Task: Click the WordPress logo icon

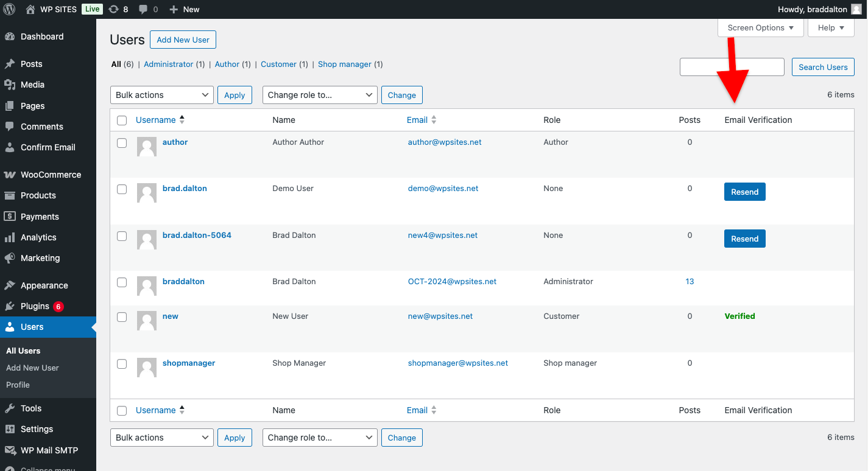Action: (9, 9)
